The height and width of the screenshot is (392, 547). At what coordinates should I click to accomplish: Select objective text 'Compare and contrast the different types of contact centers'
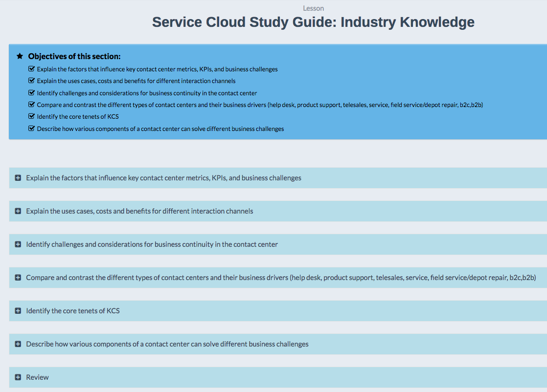coord(260,105)
